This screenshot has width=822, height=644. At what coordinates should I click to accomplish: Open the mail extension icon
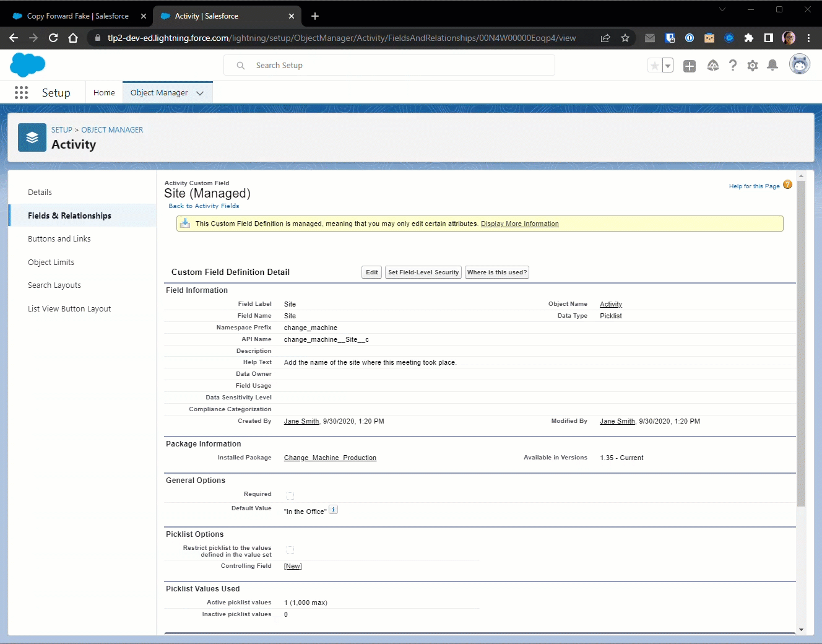click(x=650, y=38)
